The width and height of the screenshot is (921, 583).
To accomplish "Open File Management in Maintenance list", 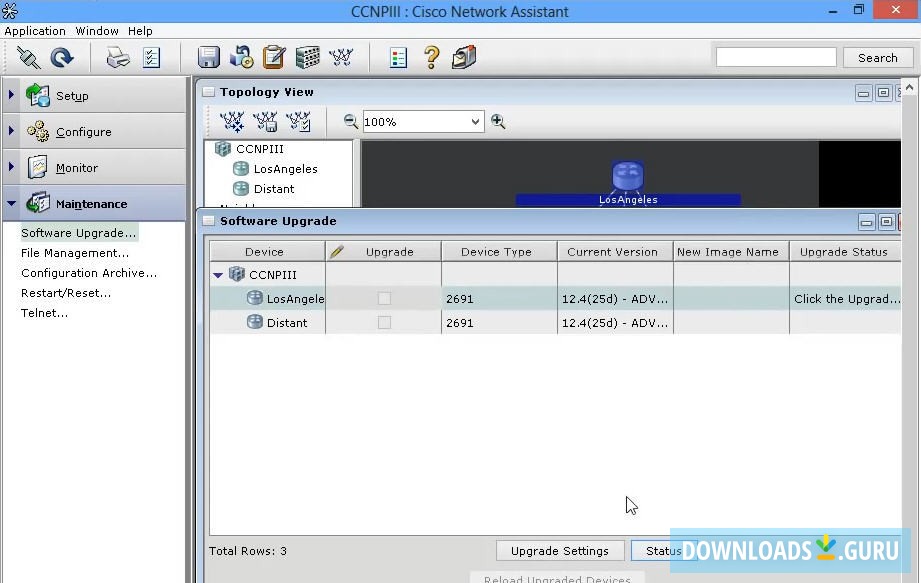I will [75, 253].
